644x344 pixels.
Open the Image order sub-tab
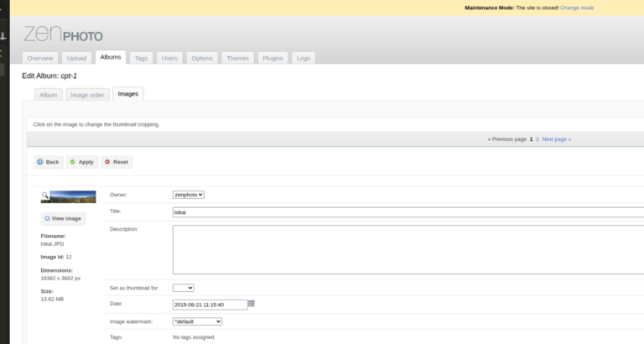[87, 95]
